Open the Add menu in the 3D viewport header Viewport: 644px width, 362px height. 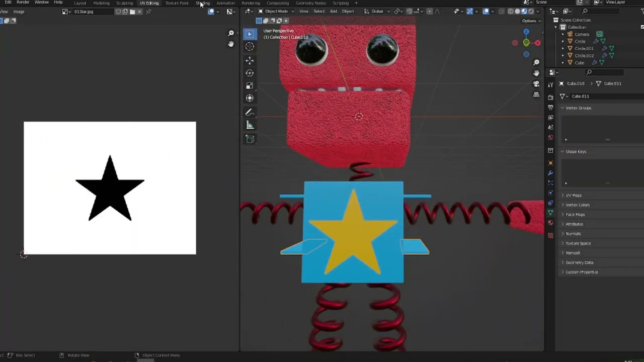click(x=333, y=11)
